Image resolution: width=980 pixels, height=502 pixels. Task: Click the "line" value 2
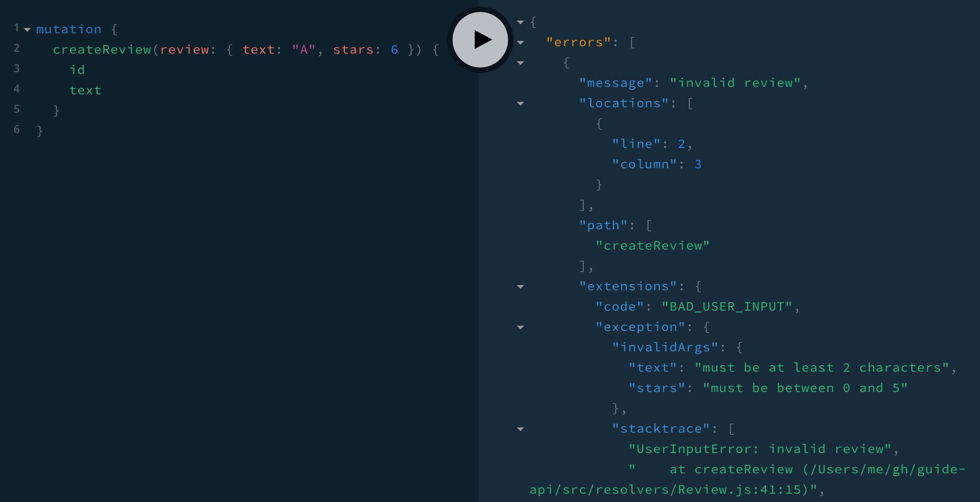(x=682, y=144)
